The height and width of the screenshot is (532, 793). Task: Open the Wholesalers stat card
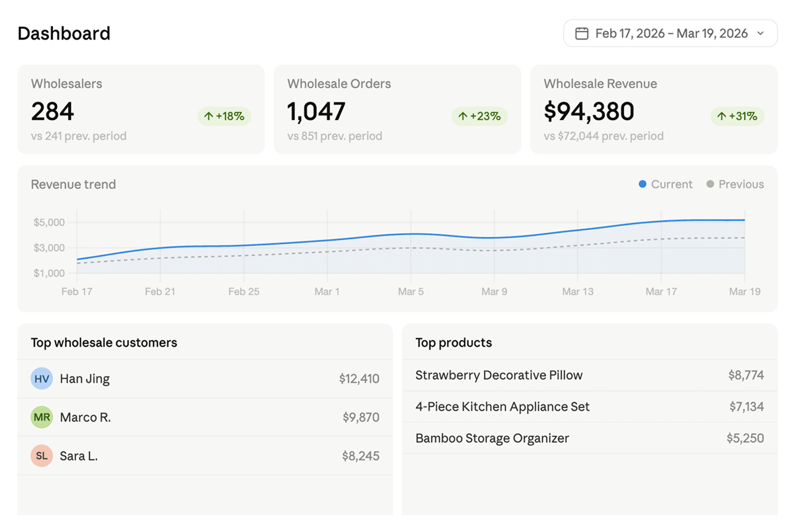click(x=140, y=109)
